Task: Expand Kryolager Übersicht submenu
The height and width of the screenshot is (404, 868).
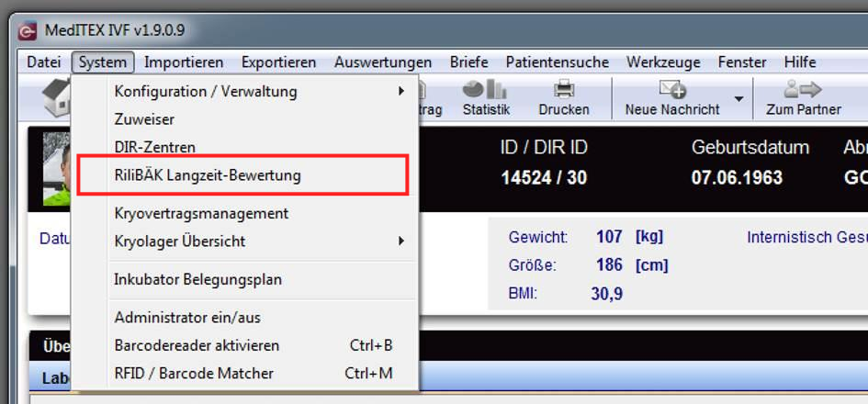Action: tap(245, 241)
